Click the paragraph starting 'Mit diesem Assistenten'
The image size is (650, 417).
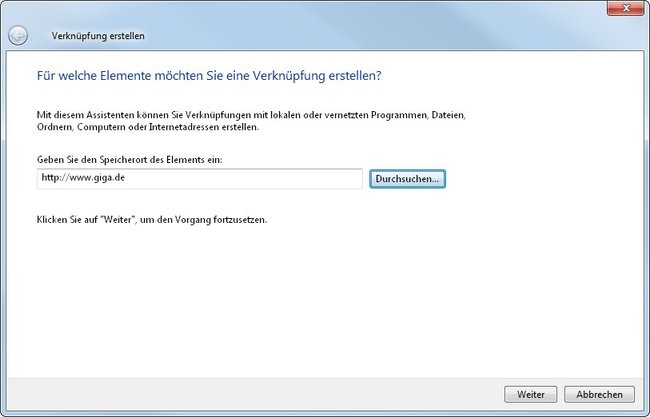pos(251,121)
